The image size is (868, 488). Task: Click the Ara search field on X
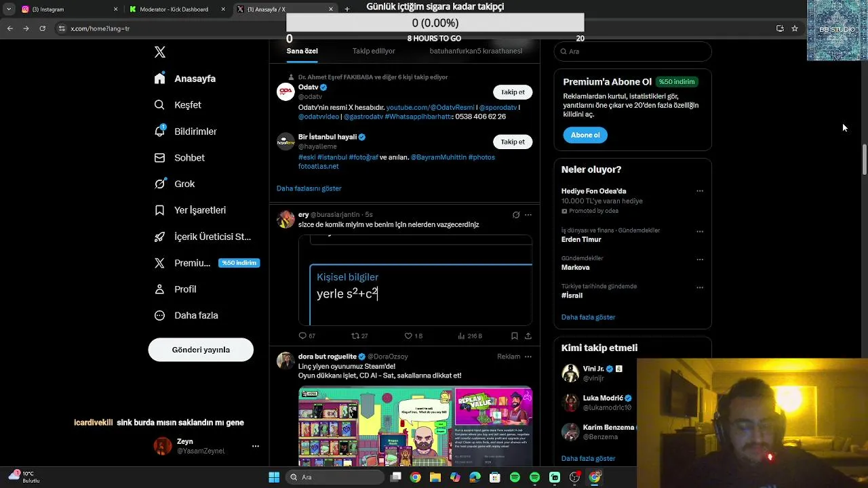point(633,52)
